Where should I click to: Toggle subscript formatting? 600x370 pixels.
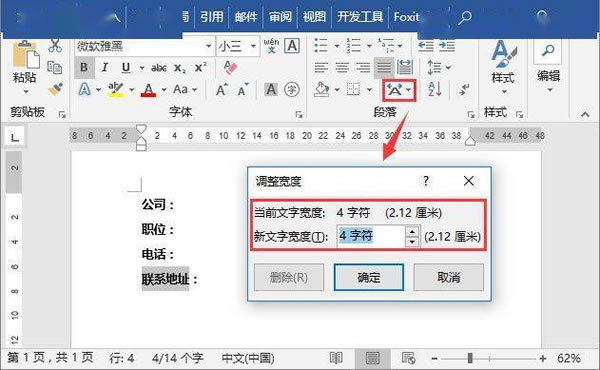[x=179, y=68]
